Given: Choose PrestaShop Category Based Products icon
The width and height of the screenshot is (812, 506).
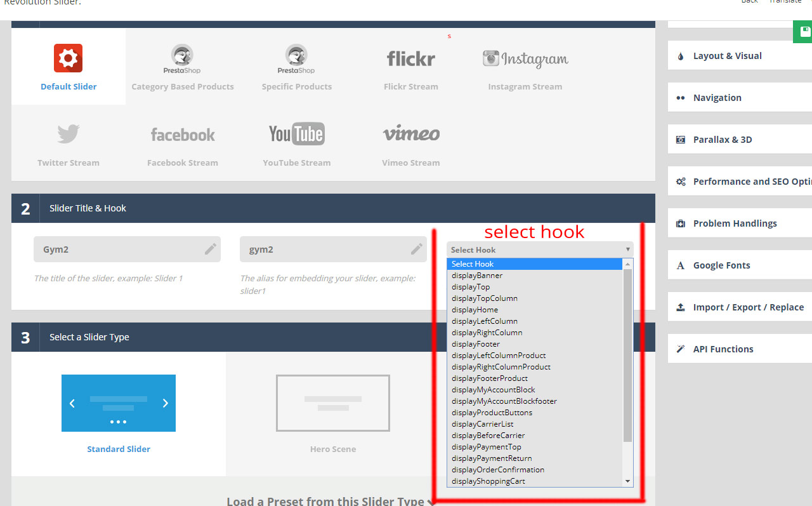Looking at the screenshot, I should [182, 59].
